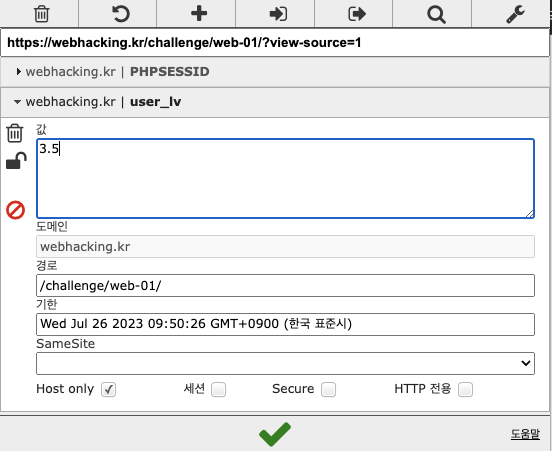Image resolution: width=552 pixels, height=451 pixels.
Task: Delete the user_lv cookie with trash icon
Action: point(15,133)
